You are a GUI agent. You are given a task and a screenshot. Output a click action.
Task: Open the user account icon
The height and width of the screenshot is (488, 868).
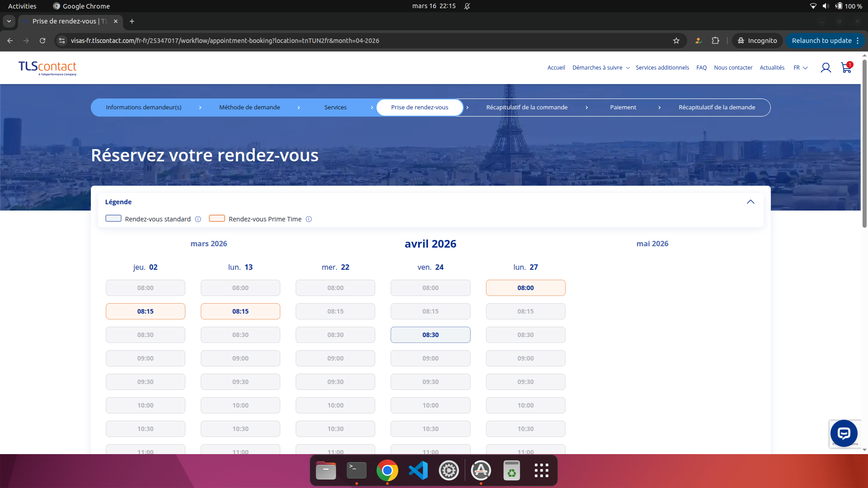[x=826, y=67]
